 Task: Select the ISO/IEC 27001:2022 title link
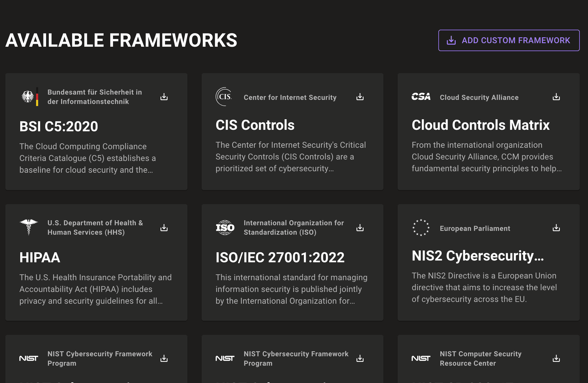(280, 258)
